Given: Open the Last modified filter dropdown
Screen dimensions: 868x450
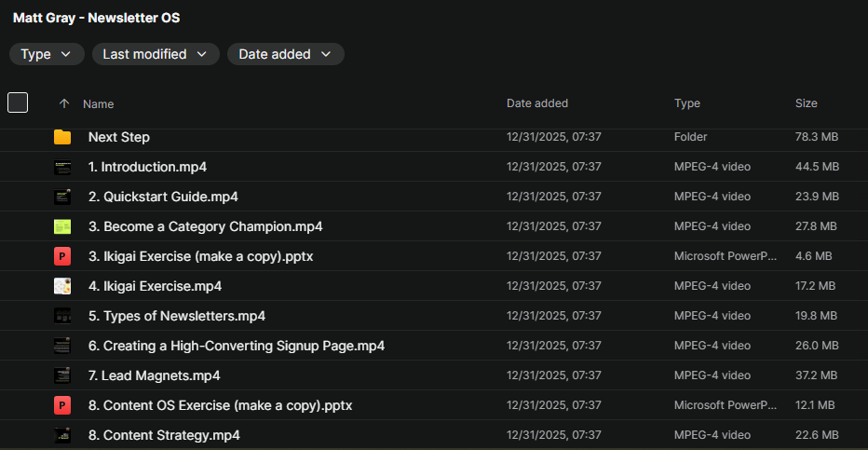Looking at the screenshot, I should [x=156, y=54].
